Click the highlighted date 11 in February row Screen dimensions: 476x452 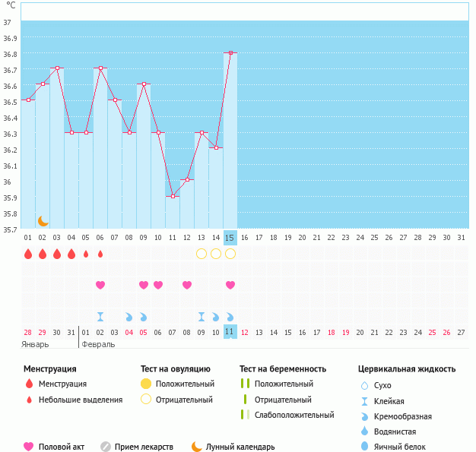click(x=230, y=331)
